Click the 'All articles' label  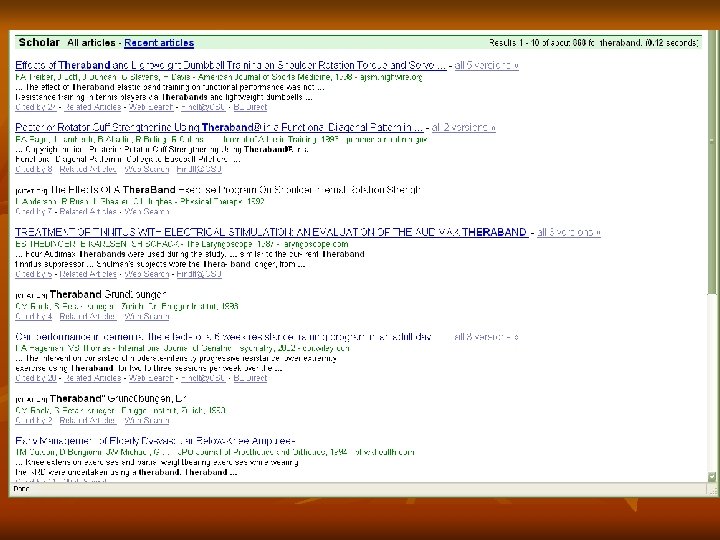pos(91,43)
